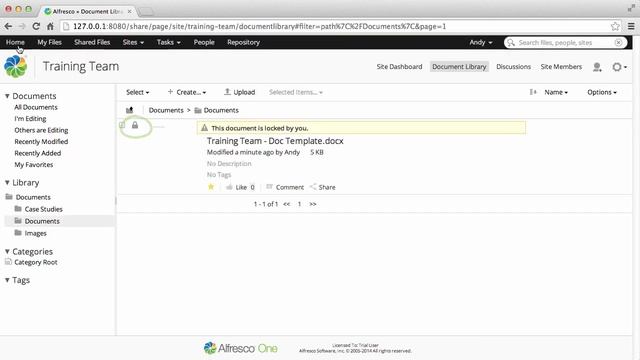Tick the checkbox for Doc Template.docx

pyautogui.click(x=122, y=125)
